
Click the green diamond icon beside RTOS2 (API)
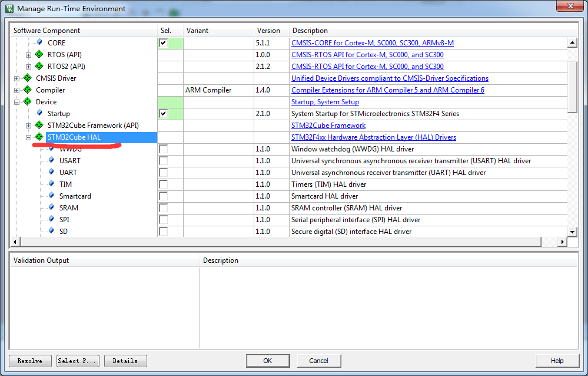click(39, 66)
